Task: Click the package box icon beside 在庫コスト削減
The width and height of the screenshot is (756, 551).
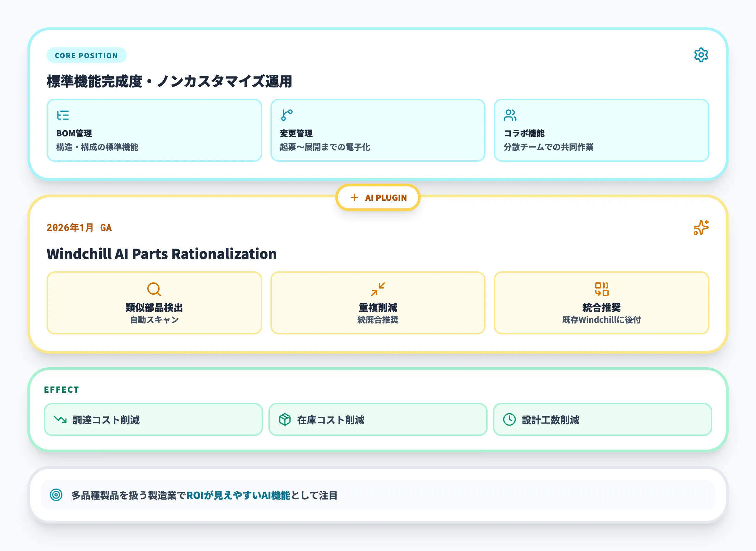Action: 285,419
